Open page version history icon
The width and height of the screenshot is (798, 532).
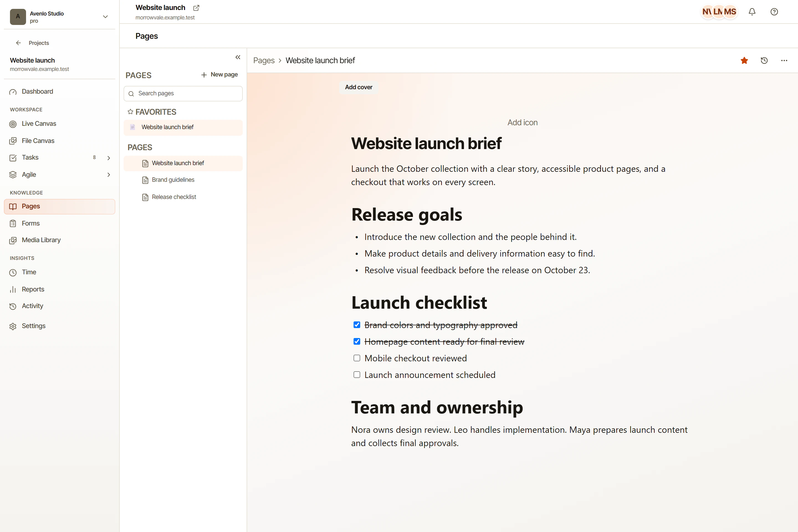pyautogui.click(x=764, y=60)
